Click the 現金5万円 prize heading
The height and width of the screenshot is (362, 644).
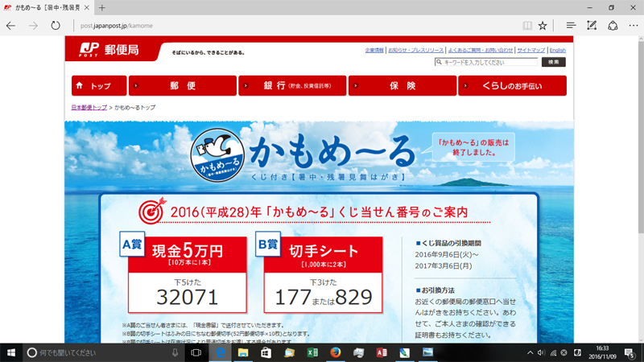[x=188, y=250]
